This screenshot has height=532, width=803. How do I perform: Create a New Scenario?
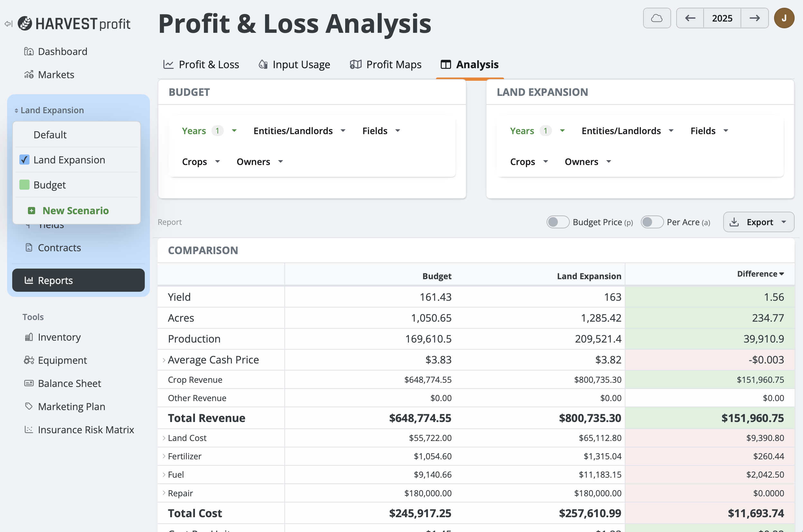pos(75,210)
